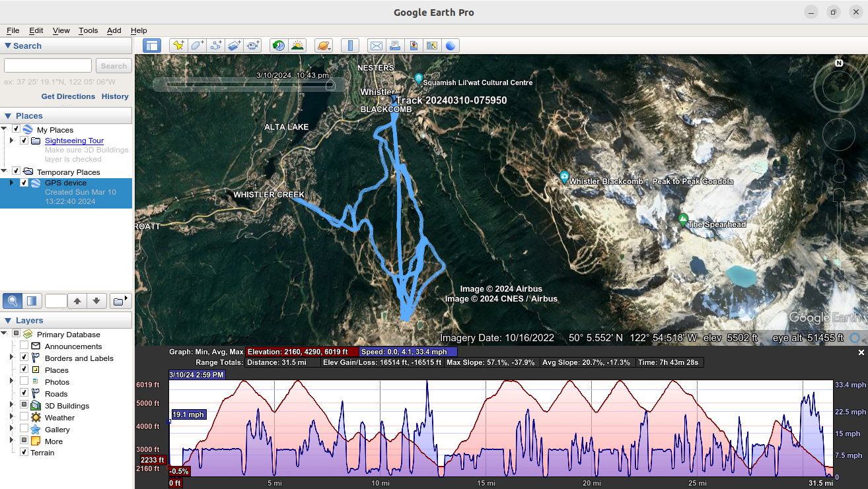This screenshot has width=868, height=489.
Task: Click the Search button
Action: (114, 66)
